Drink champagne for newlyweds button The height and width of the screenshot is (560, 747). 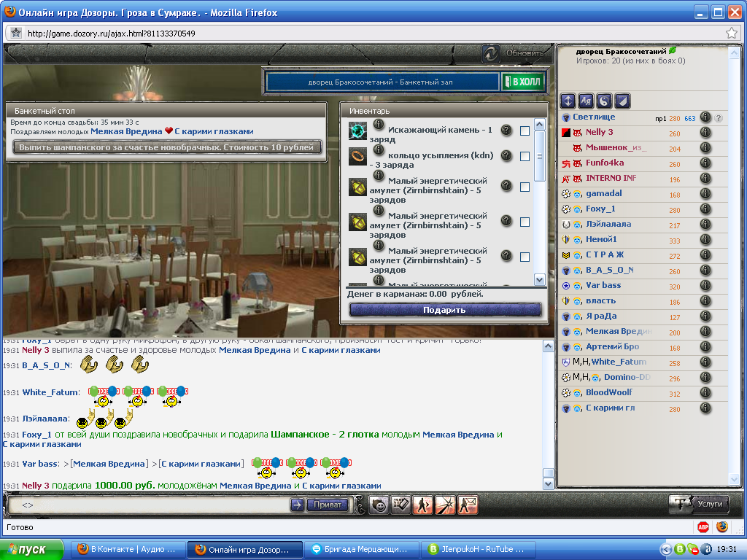167,147
